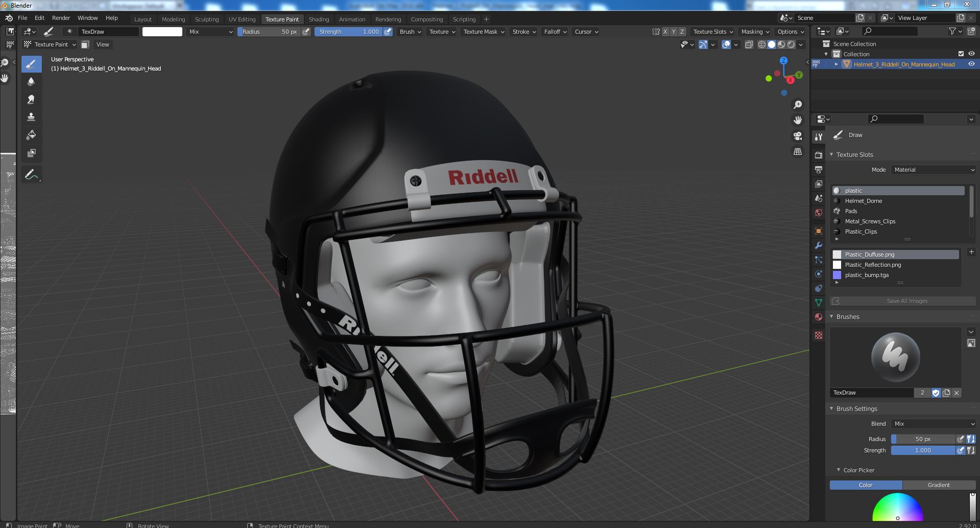Open the File menu
The image size is (980, 528).
[x=22, y=18]
